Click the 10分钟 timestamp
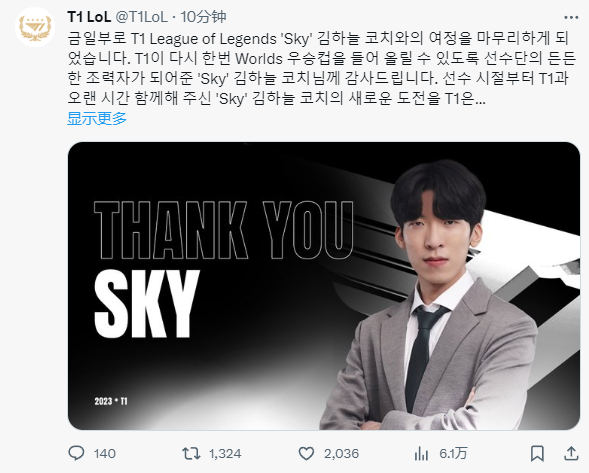 pyautogui.click(x=203, y=17)
